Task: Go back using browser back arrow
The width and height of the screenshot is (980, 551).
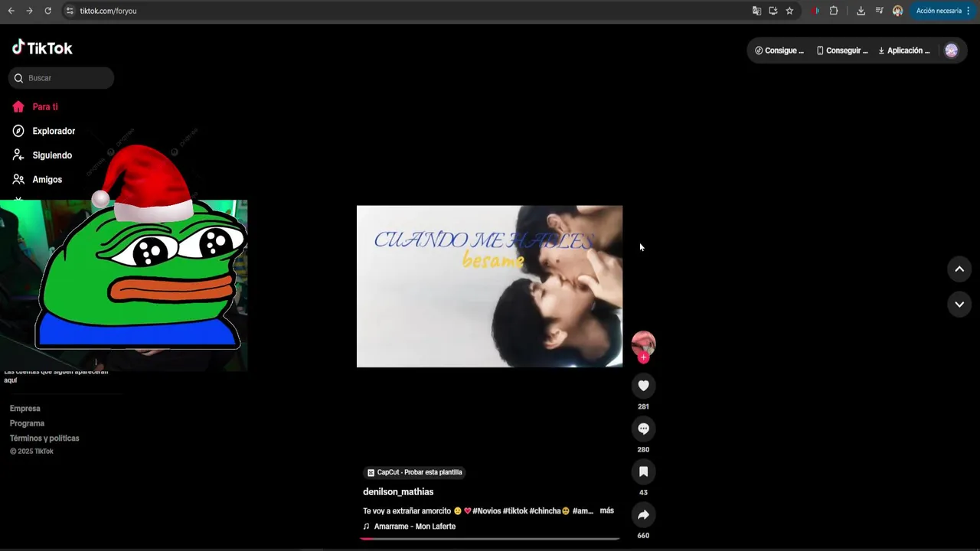Action: click(11, 11)
